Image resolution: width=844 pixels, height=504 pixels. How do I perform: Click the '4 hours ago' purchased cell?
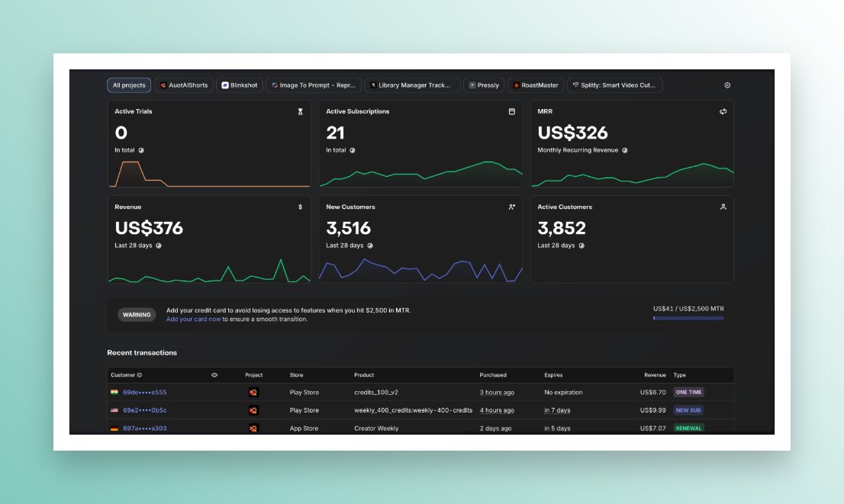(x=497, y=410)
